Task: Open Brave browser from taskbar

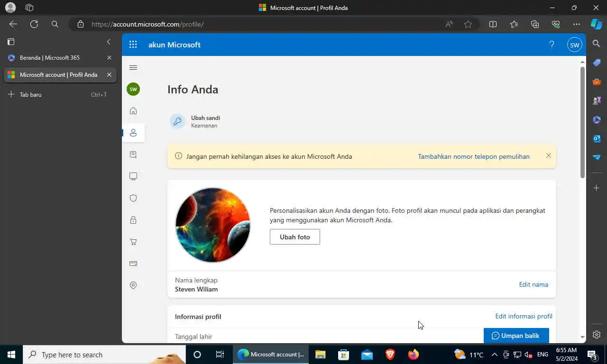Action: coord(390,355)
